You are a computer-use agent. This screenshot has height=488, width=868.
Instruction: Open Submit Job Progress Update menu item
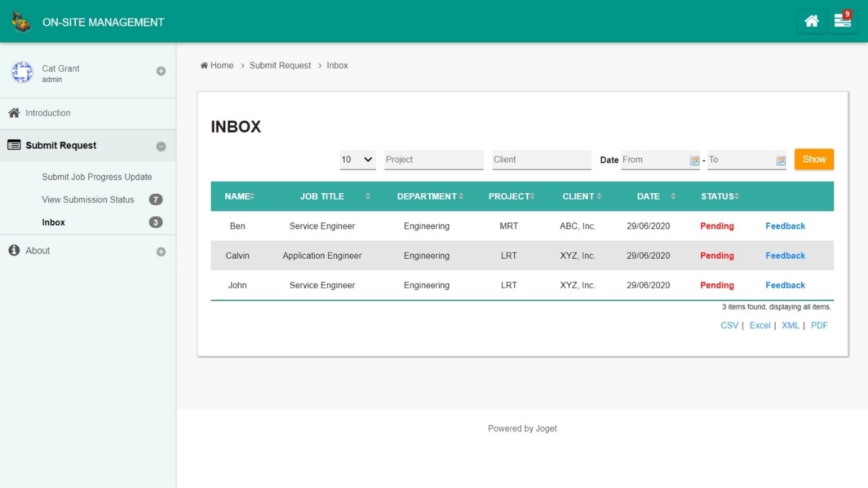[97, 177]
